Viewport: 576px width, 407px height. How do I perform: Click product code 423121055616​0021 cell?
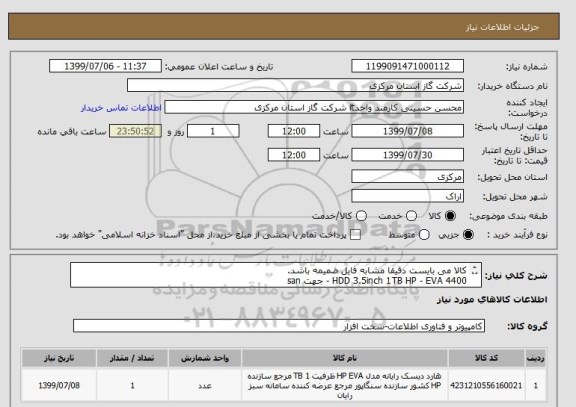(x=486, y=386)
